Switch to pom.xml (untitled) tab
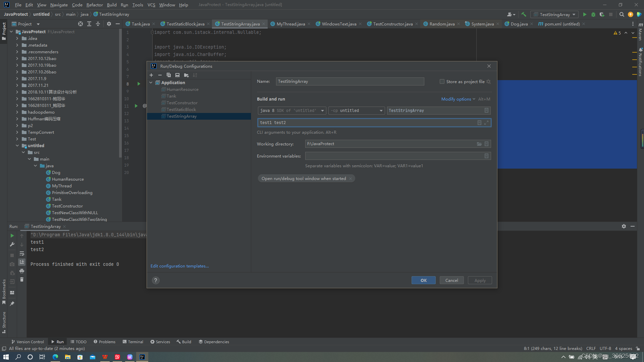Viewport: 644px width, 362px height. point(562,24)
